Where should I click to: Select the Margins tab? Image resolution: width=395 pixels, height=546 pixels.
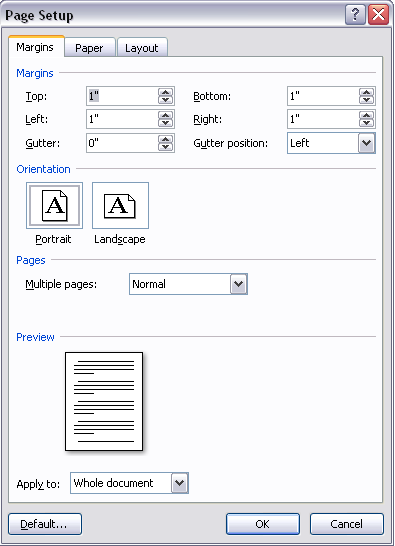(x=36, y=47)
